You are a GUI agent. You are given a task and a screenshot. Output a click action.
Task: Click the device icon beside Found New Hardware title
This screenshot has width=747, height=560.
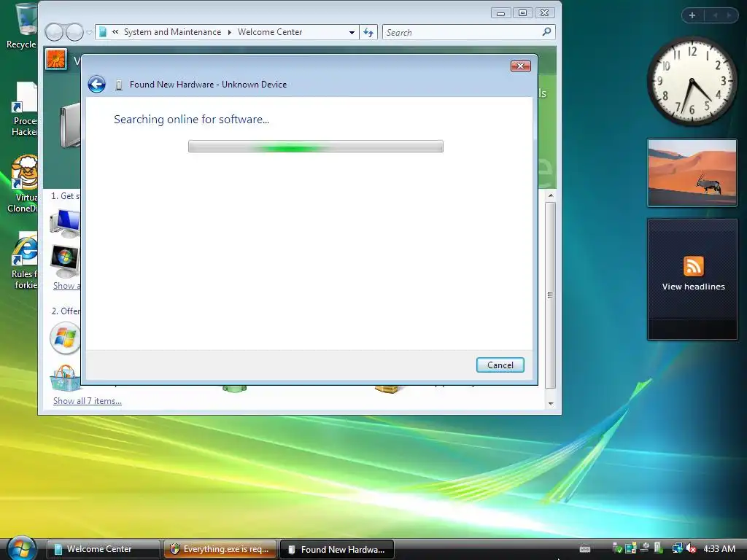pos(119,85)
